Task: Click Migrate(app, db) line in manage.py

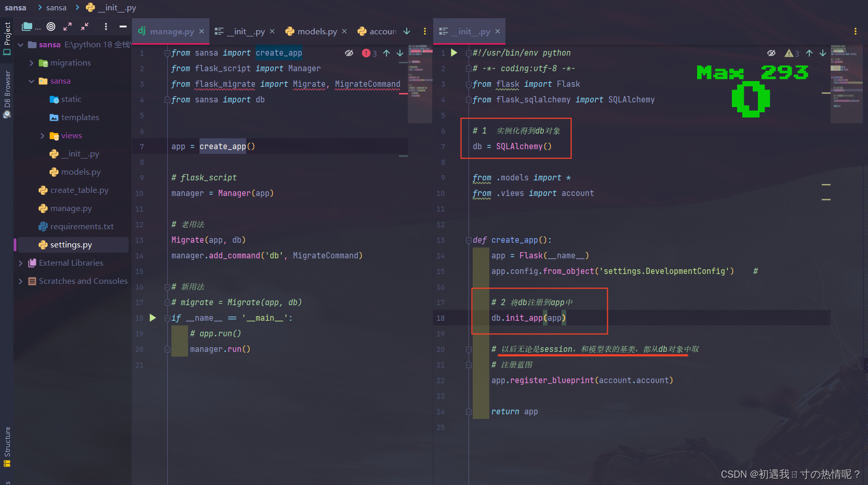Action: [208, 240]
